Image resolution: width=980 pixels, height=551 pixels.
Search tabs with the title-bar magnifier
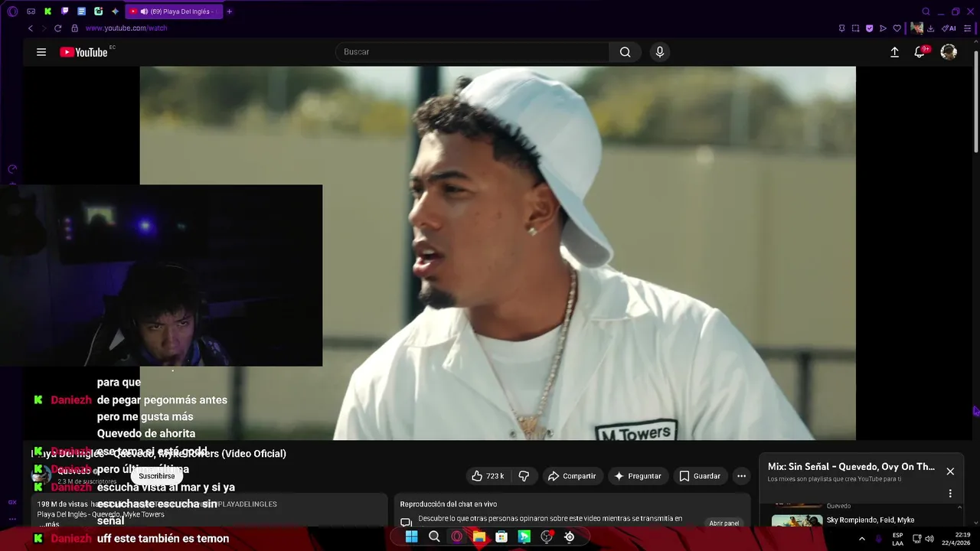point(926,11)
